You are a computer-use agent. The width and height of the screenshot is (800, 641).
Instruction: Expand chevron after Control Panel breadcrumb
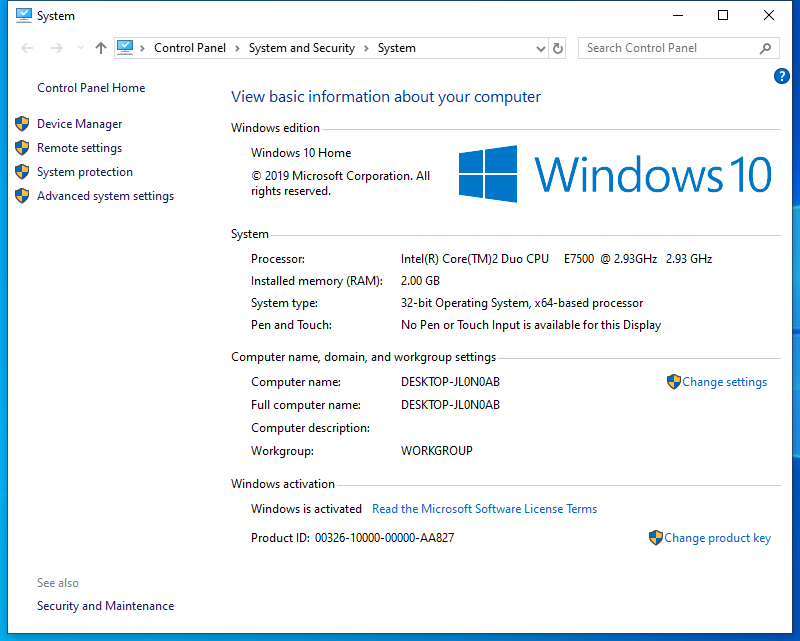[237, 48]
